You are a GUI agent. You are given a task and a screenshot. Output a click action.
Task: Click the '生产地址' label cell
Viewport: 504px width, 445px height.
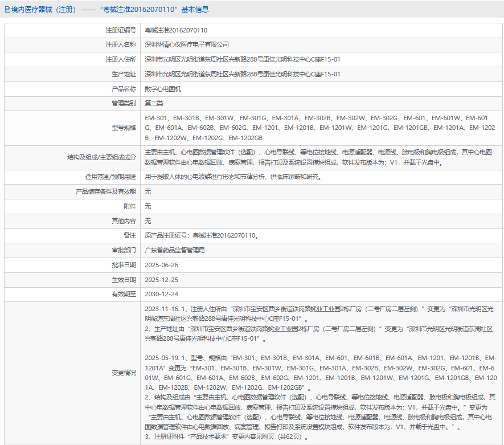pyautogui.click(x=72, y=74)
